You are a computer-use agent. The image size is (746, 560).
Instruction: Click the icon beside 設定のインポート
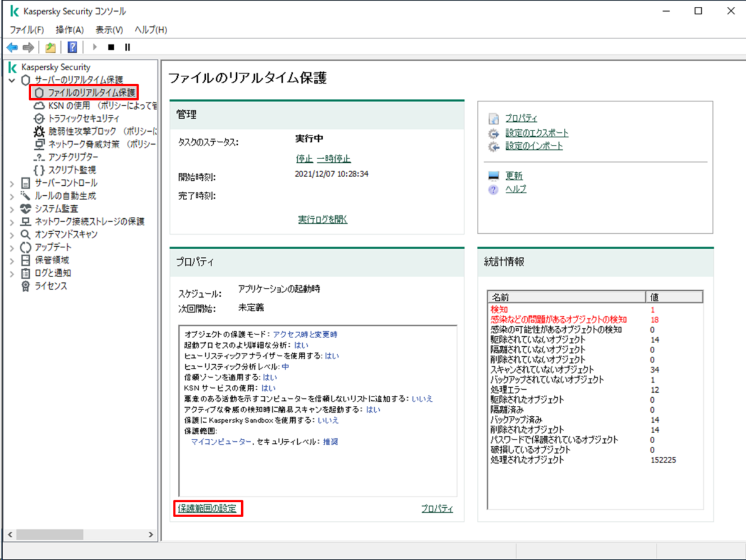tap(494, 147)
